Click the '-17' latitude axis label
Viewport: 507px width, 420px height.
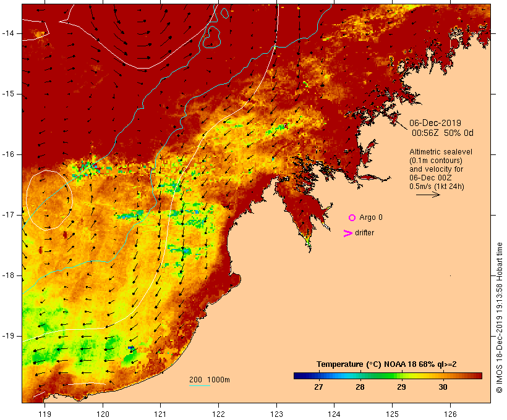(7, 215)
